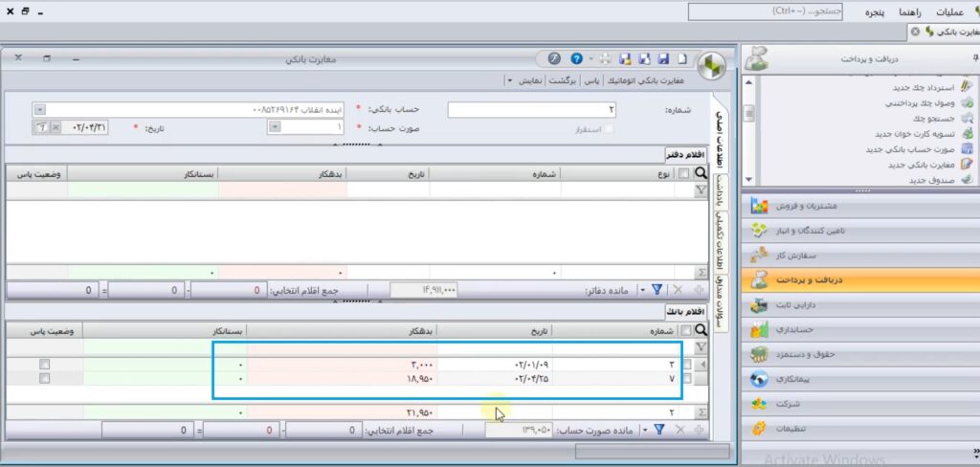Click the پاس toolbar button

point(591,80)
